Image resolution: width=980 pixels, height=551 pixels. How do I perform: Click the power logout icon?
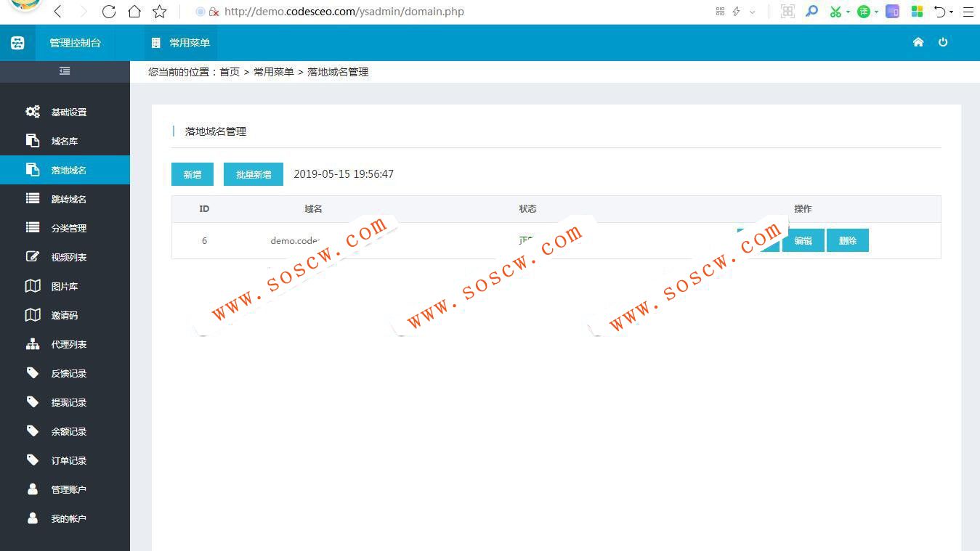click(943, 42)
